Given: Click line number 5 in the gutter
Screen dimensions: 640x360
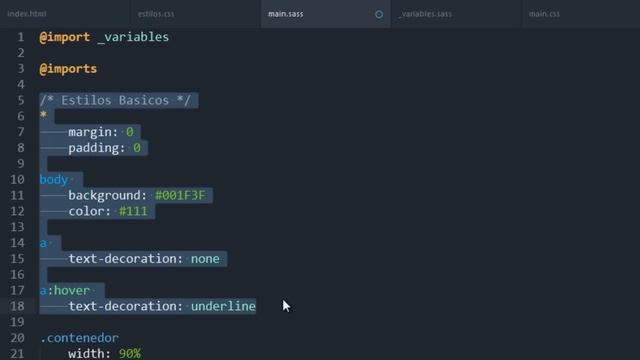Looking at the screenshot, I should click(20, 100).
